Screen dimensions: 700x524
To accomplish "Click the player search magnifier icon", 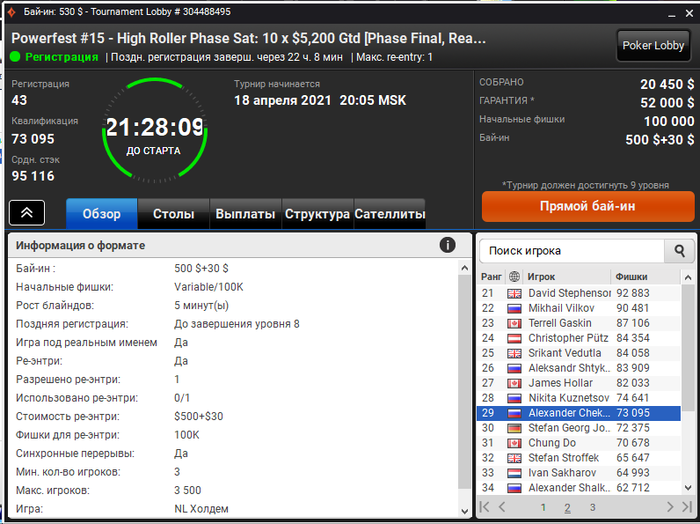I will (679, 251).
